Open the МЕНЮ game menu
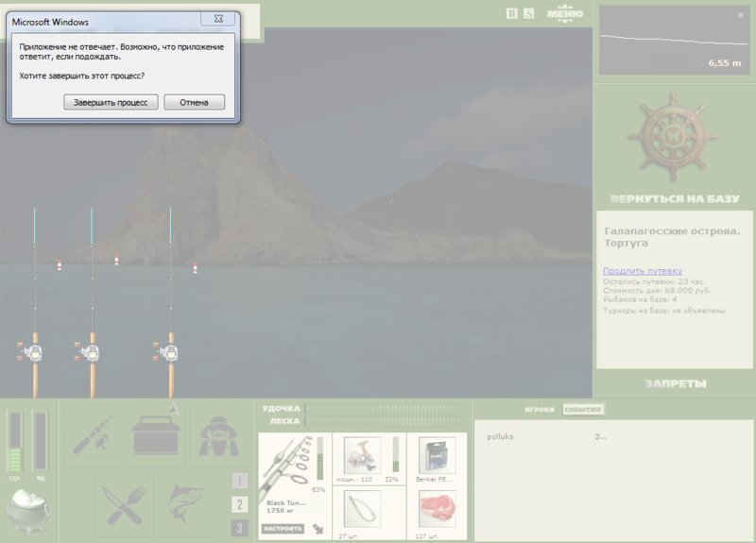Screen dimensions: 756x543 564,14
